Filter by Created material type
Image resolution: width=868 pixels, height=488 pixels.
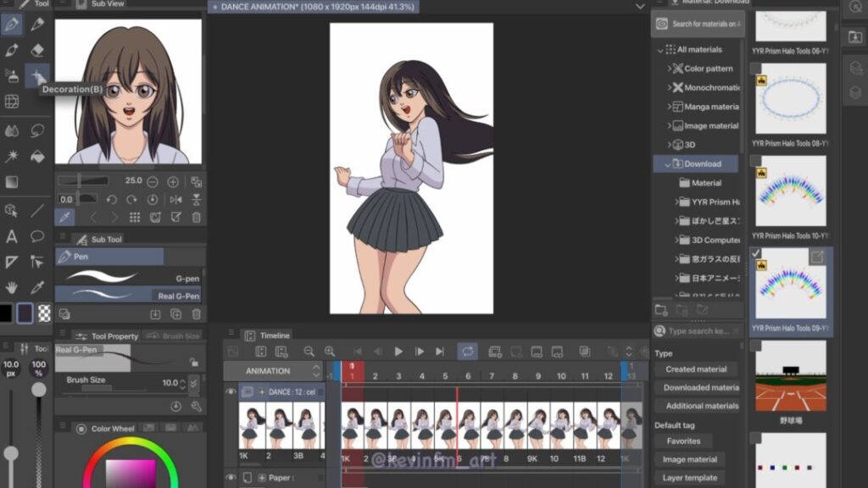[696, 369]
